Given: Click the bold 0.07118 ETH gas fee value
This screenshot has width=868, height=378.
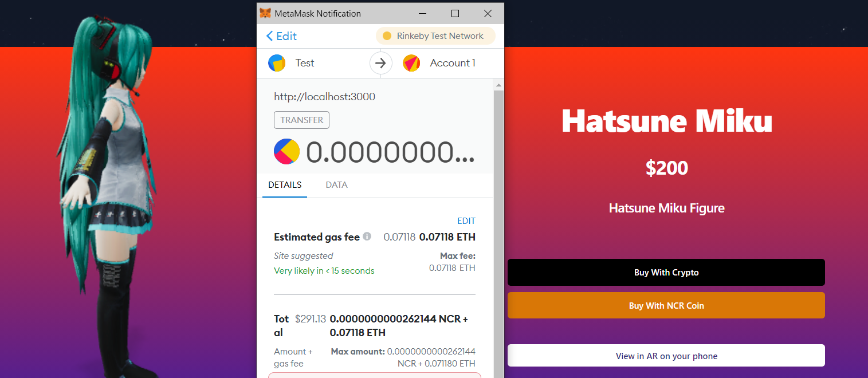Looking at the screenshot, I should coord(447,237).
